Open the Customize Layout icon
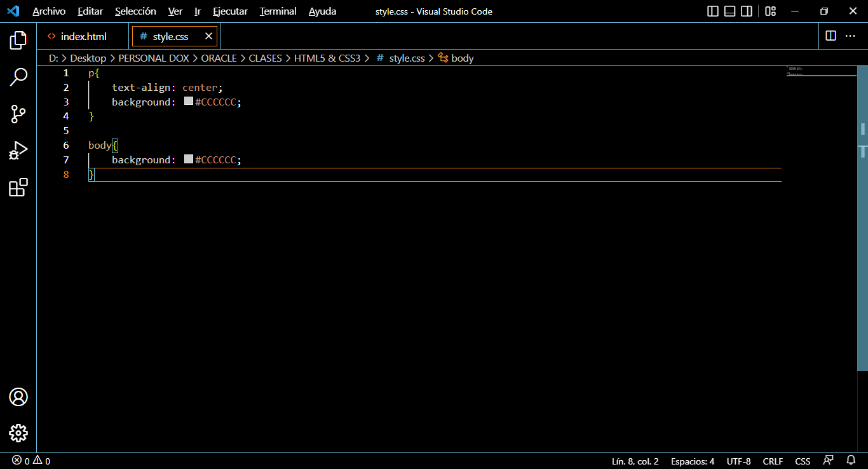The height and width of the screenshot is (469, 868). [x=770, y=11]
